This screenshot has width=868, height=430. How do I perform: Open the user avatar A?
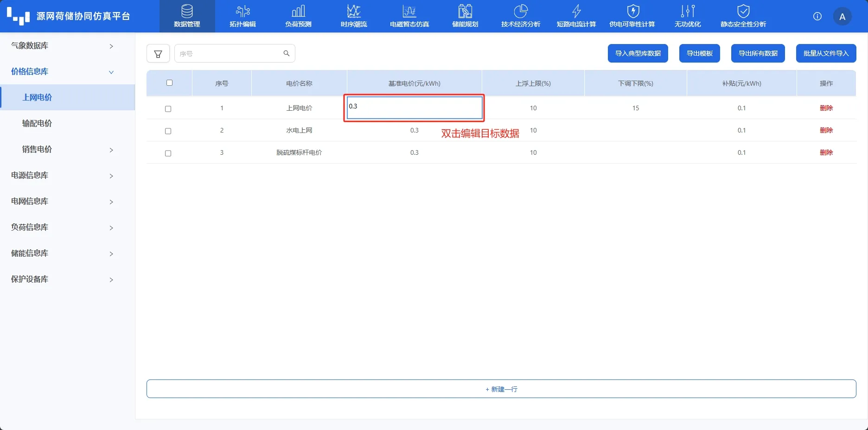842,17
